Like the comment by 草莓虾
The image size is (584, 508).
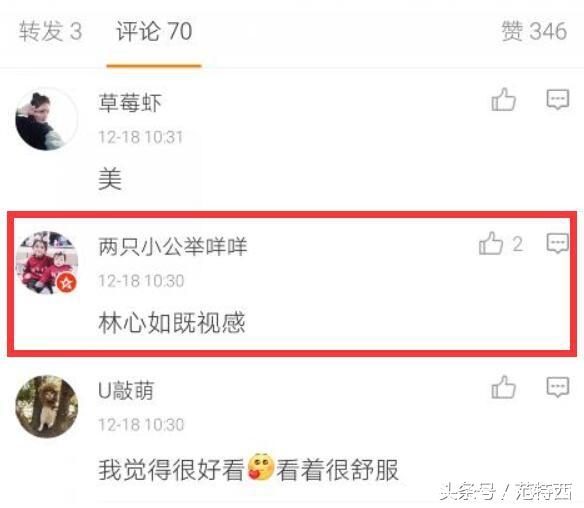pos(503,99)
